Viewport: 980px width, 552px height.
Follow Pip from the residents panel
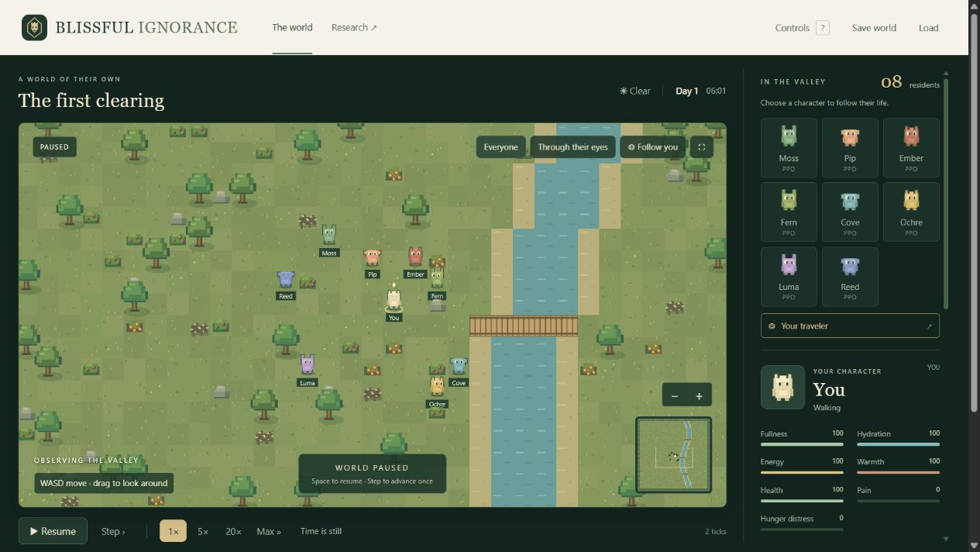coord(850,147)
